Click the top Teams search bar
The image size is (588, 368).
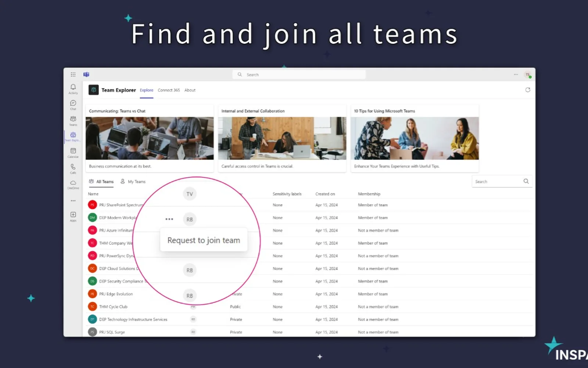(x=299, y=74)
